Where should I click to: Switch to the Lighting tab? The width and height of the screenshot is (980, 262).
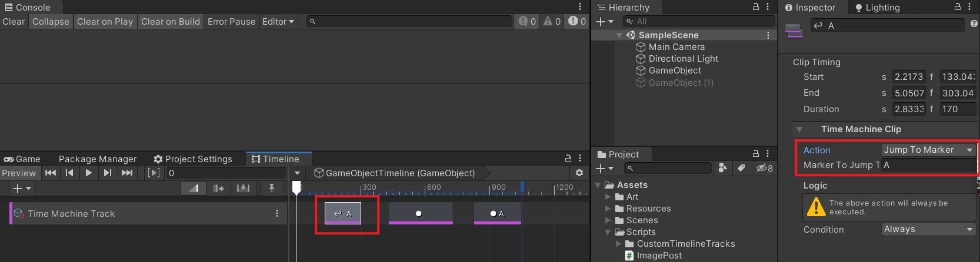coord(878,8)
